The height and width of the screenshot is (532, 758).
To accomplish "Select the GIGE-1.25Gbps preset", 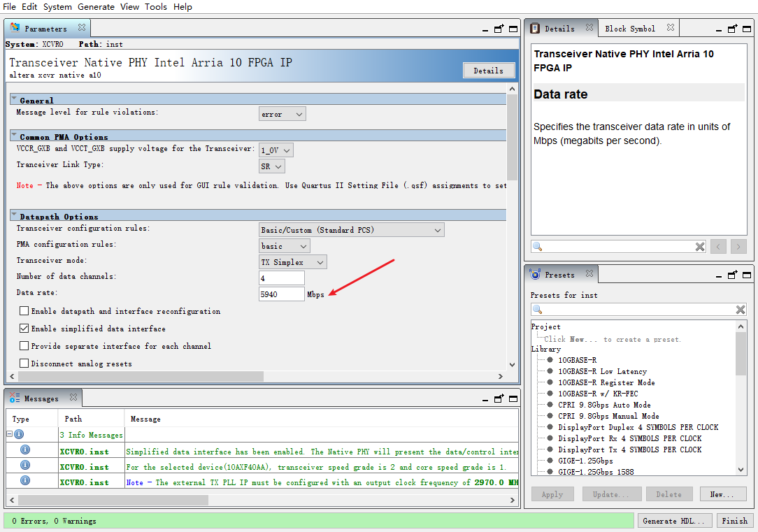I will (x=585, y=461).
